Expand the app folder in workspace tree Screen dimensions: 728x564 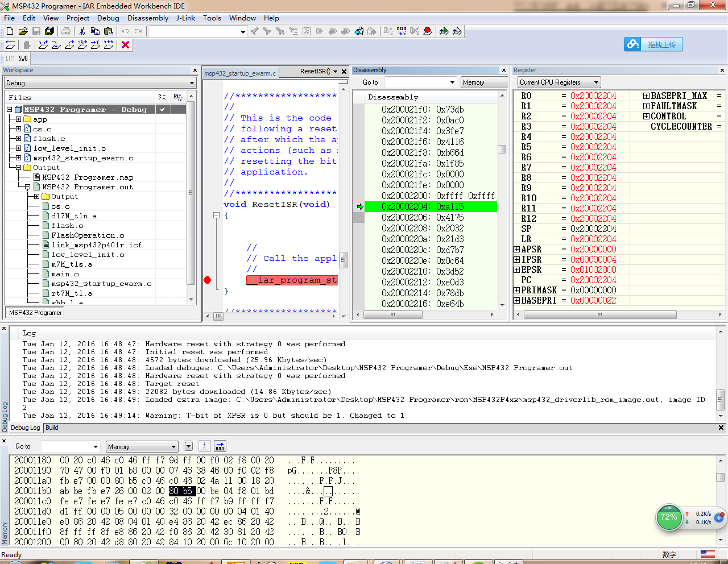[x=19, y=119]
